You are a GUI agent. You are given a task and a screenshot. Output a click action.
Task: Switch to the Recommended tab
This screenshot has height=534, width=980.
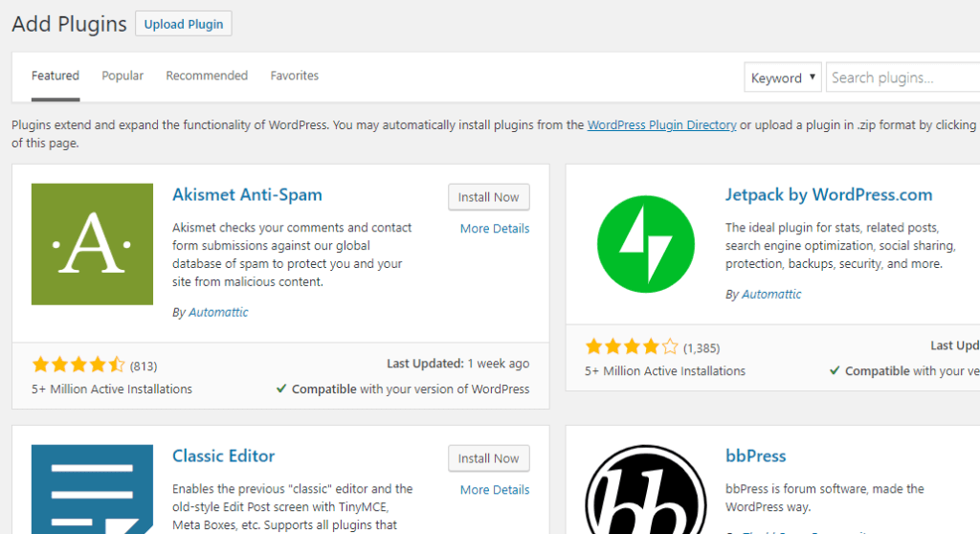(207, 76)
